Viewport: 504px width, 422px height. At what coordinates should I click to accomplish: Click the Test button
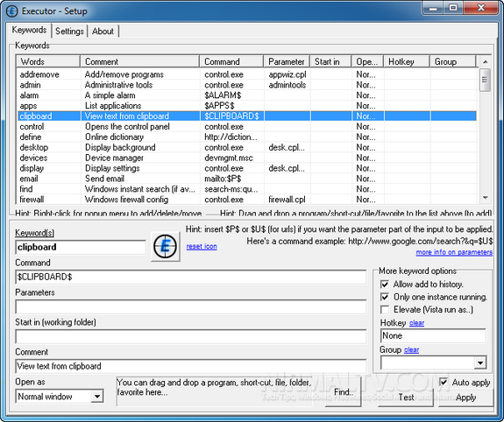coord(406,397)
